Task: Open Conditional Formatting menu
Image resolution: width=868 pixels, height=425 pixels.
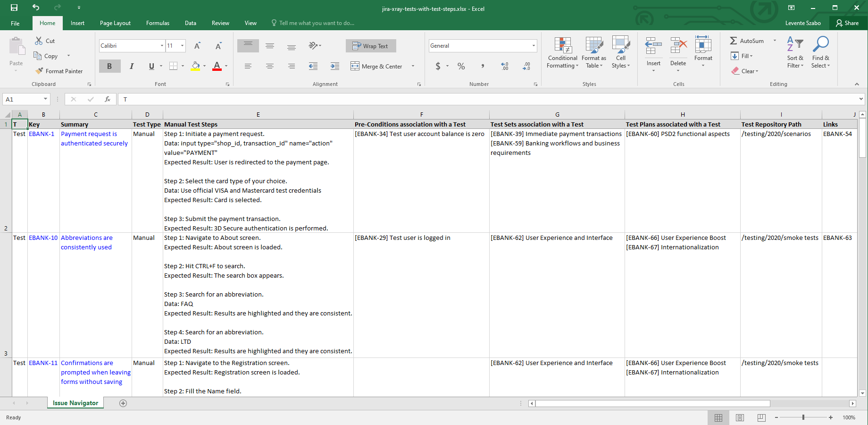Action: pyautogui.click(x=562, y=53)
